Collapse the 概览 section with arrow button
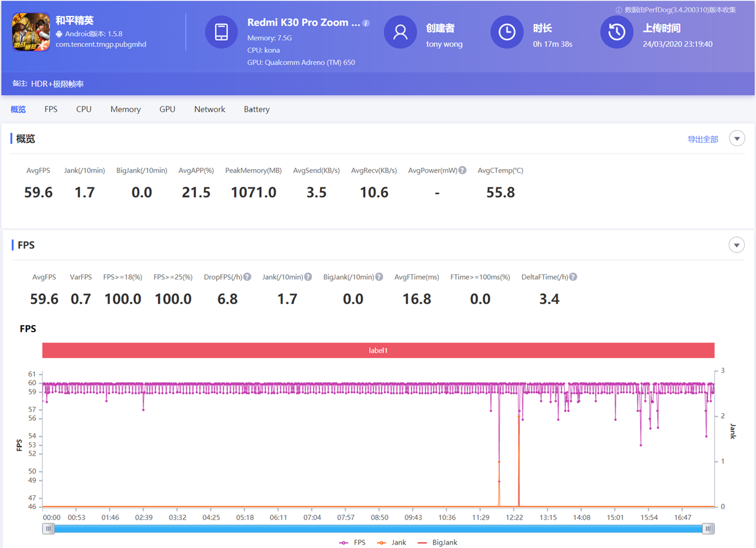This screenshot has height=548, width=756. coord(737,138)
